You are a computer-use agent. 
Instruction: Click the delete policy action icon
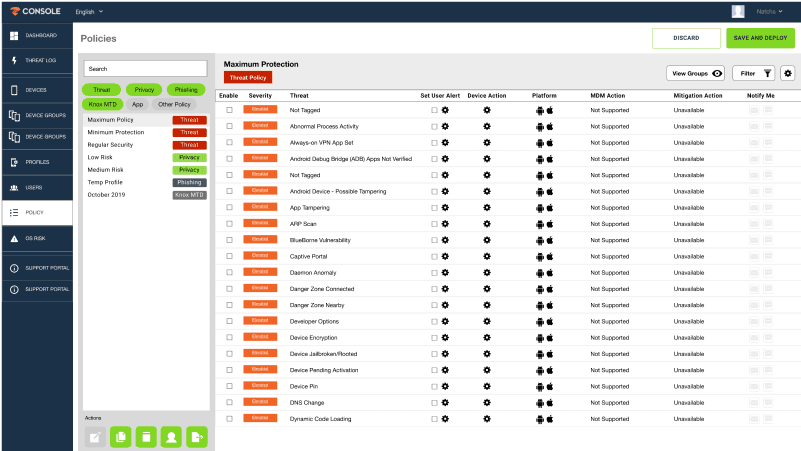146,435
